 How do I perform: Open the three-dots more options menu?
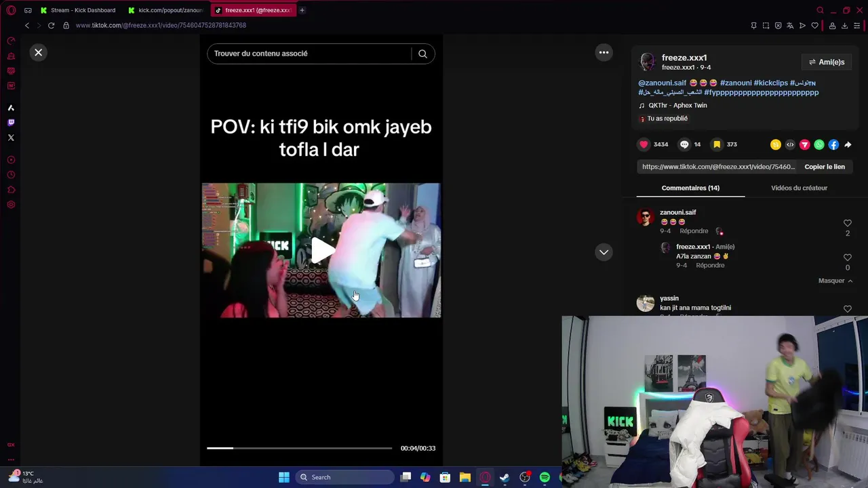(604, 52)
